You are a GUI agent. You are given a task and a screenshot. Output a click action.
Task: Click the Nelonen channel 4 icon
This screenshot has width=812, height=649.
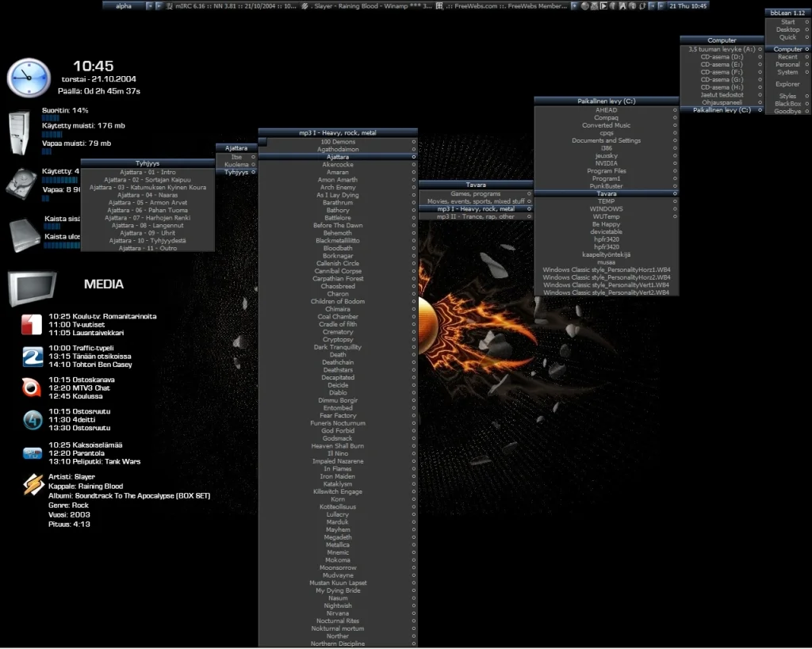32,420
